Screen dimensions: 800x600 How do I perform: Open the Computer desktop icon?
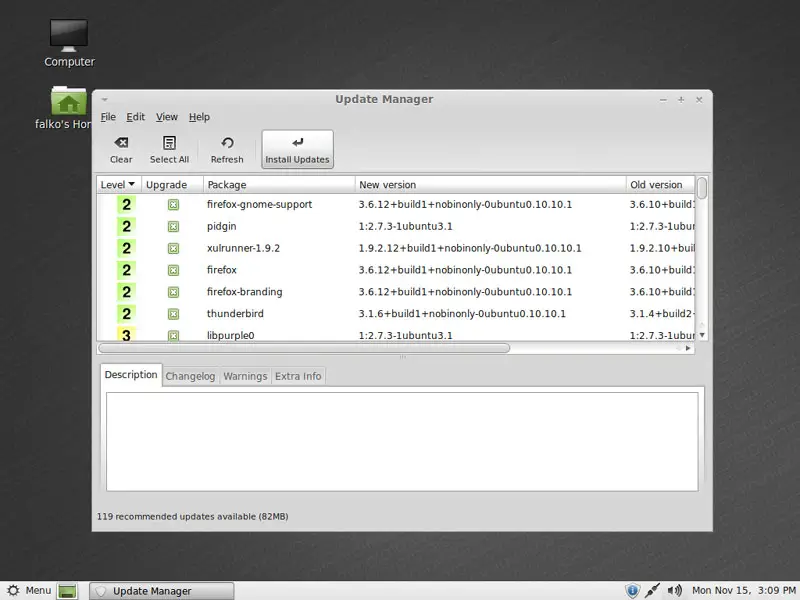click(x=69, y=43)
